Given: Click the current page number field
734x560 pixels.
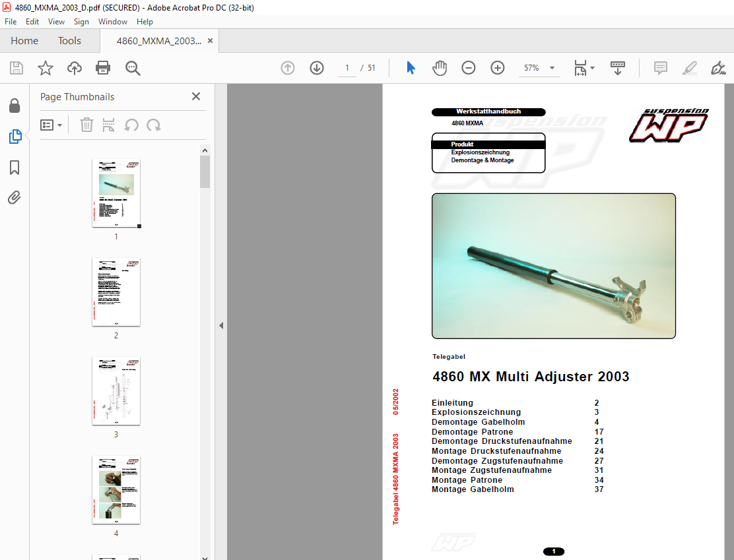Looking at the screenshot, I should (347, 68).
